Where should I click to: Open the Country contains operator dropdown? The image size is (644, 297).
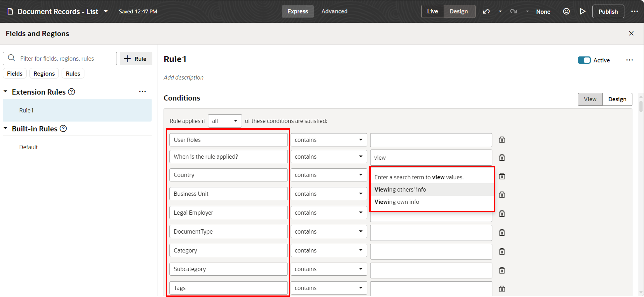[x=329, y=175]
